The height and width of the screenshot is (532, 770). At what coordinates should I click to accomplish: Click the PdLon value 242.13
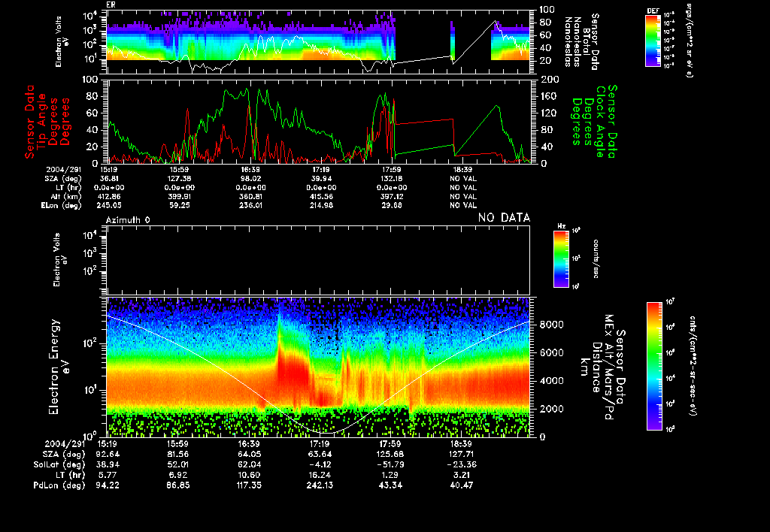[x=319, y=486]
